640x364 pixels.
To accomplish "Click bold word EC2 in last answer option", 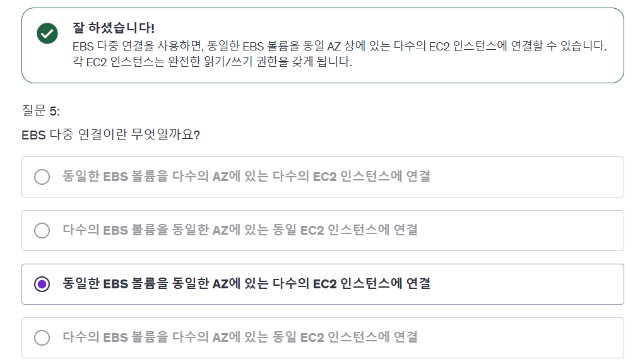I will [x=312, y=338].
